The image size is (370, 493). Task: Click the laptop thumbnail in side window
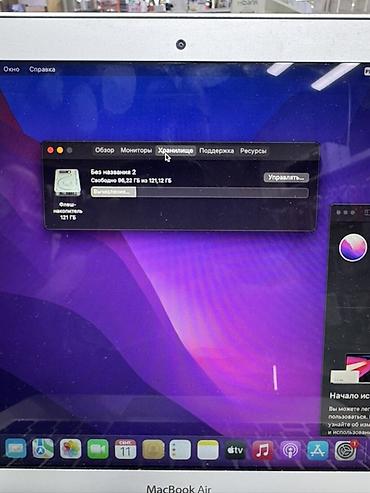(x=349, y=369)
